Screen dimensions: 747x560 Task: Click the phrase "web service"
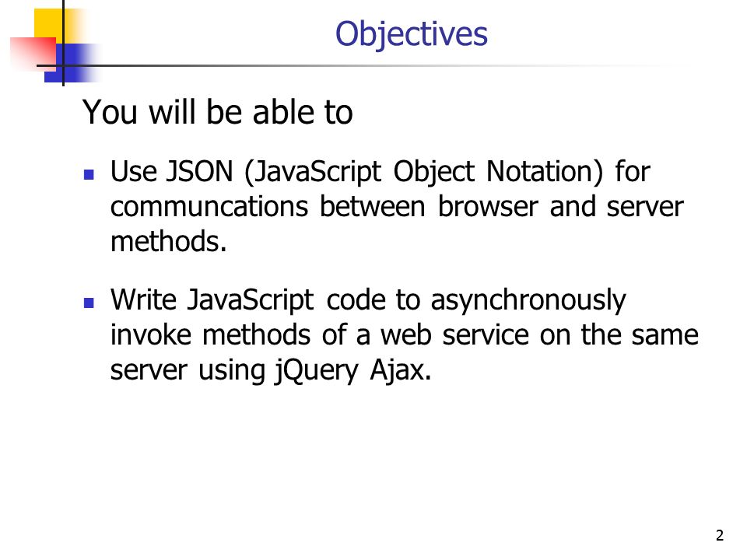pos(454,335)
